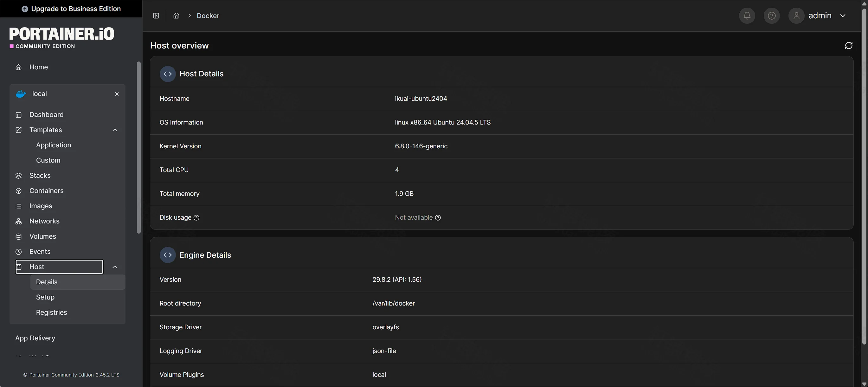This screenshot has height=387, width=868.
Task: Click the Networks sidebar icon
Action: [x=18, y=222]
